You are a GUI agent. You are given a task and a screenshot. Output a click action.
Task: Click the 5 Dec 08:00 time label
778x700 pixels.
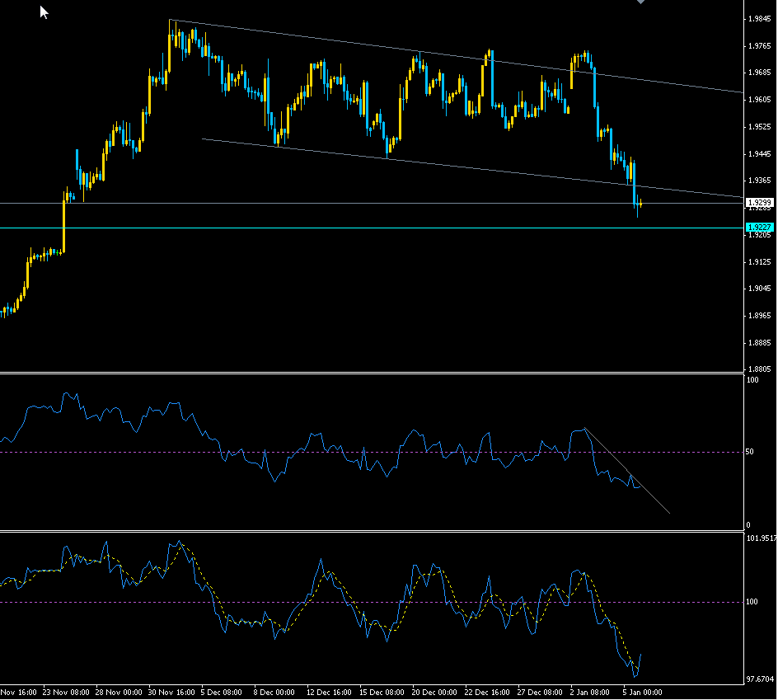click(222, 693)
